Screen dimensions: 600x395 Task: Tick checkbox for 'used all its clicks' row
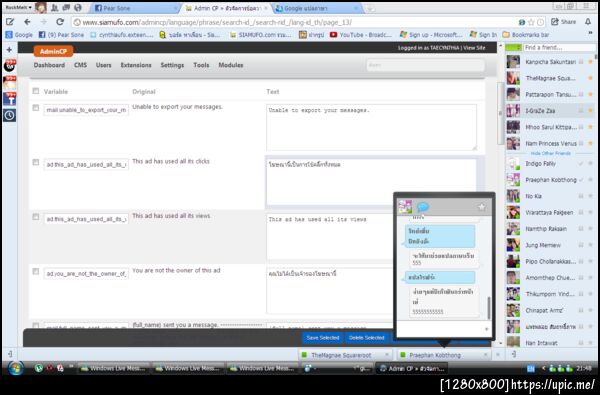pyautogui.click(x=36, y=162)
